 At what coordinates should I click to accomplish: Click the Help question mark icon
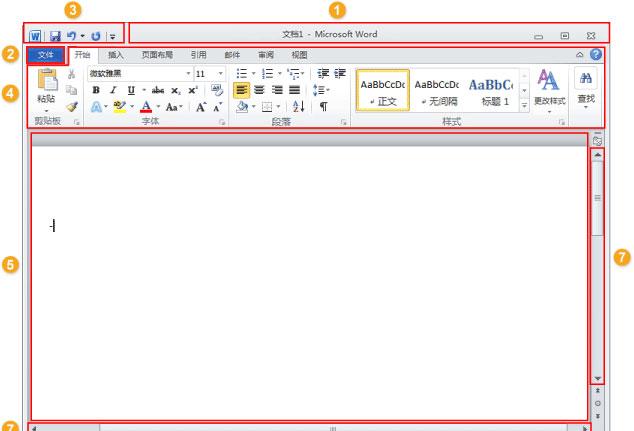[x=596, y=55]
